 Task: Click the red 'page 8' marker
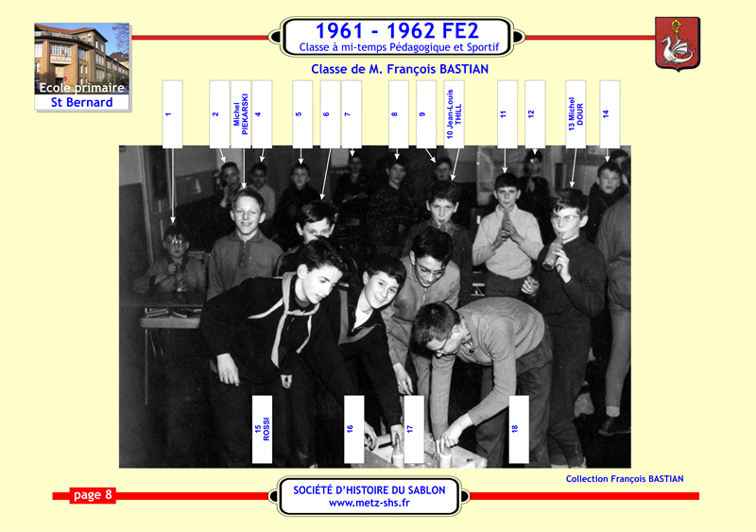coord(93,495)
